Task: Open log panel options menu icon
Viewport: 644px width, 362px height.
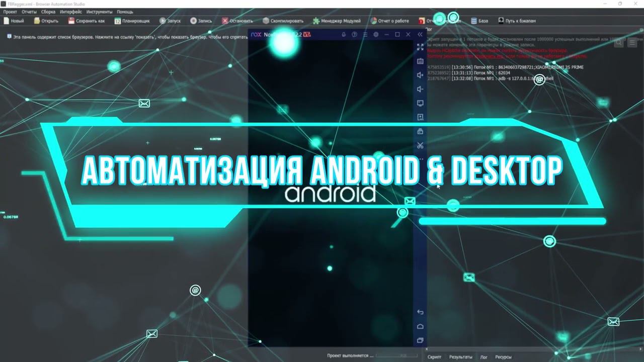Action: (x=632, y=43)
